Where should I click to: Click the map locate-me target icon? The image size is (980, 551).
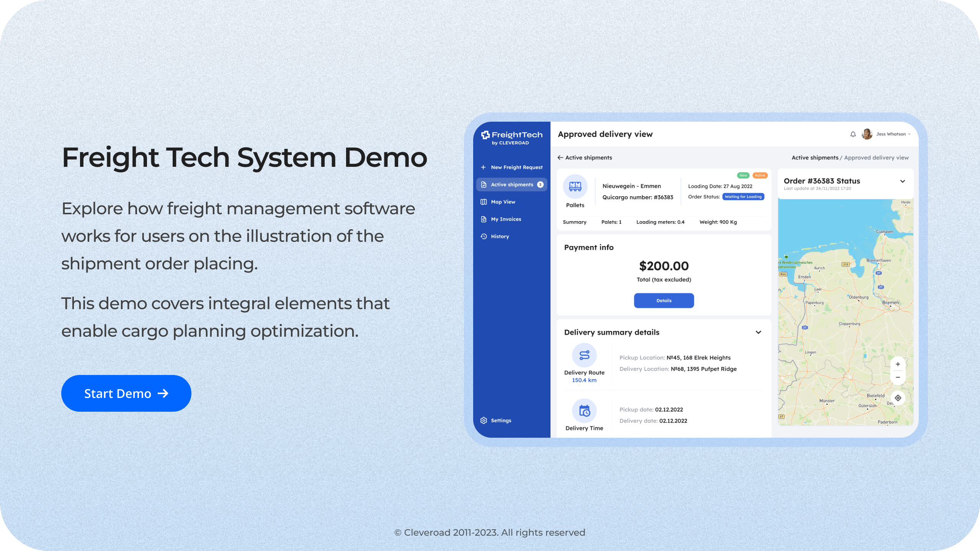click(x=898, y=398)
